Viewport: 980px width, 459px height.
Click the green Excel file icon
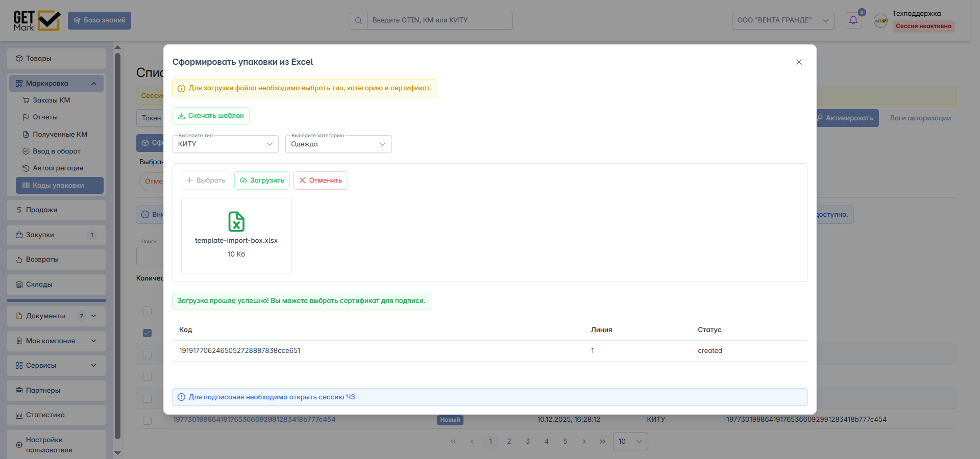pos(236,221)
